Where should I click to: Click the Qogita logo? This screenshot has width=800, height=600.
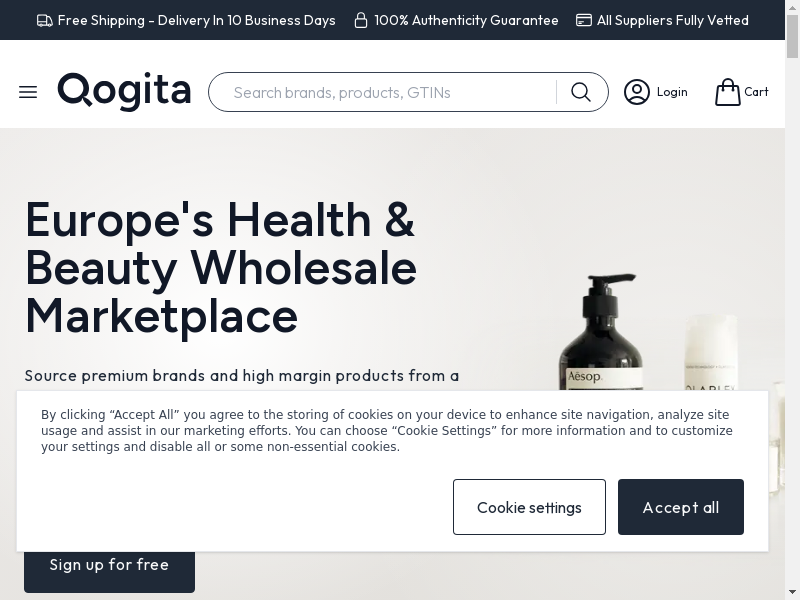click(124, 91)
